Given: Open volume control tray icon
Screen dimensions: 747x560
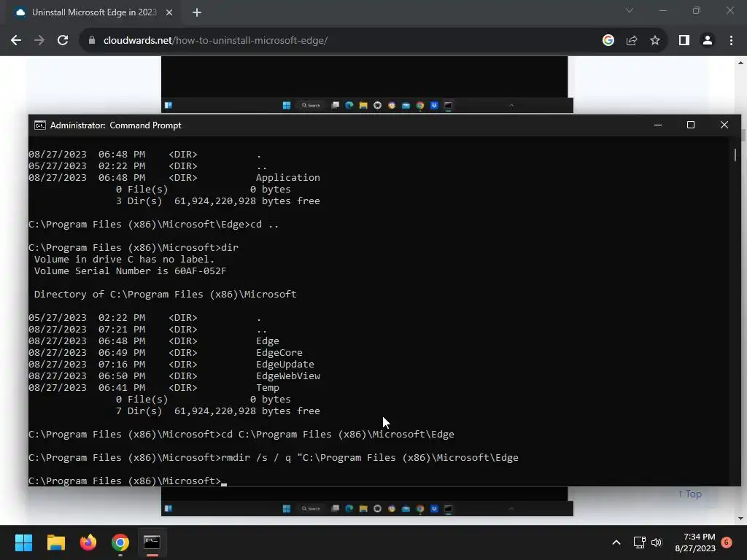Looking at the screenshot, I should coord(657,542).
